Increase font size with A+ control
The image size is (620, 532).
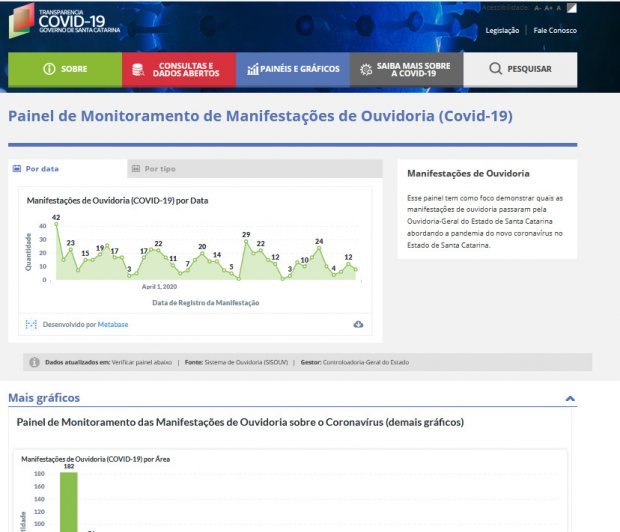[x=549, y=7]
